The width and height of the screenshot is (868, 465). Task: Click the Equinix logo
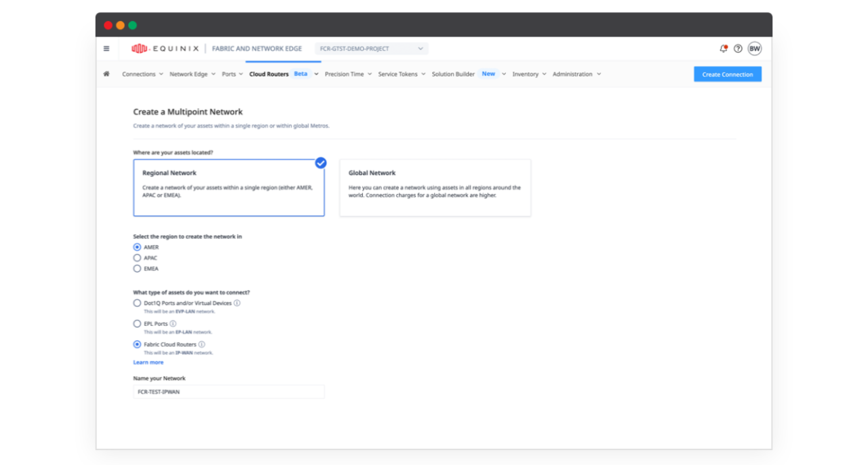[x=165, y=49]
